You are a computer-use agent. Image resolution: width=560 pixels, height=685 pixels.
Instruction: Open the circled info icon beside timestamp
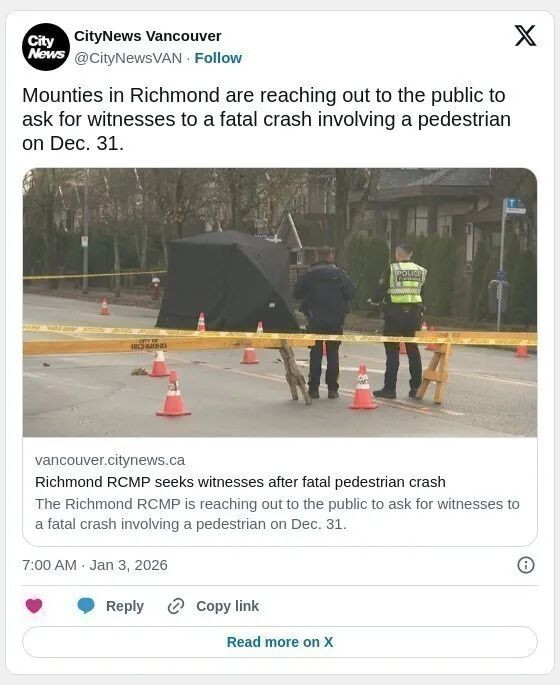pos(525,565)
